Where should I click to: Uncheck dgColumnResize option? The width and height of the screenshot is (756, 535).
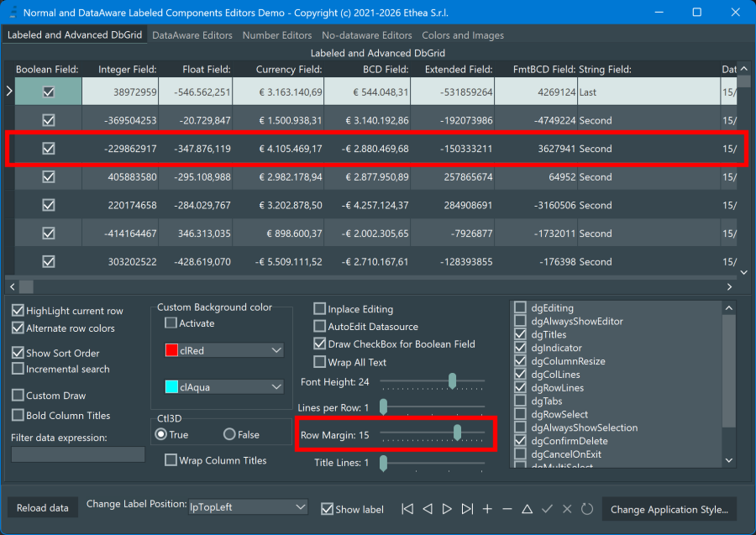[x=520, y=361]
